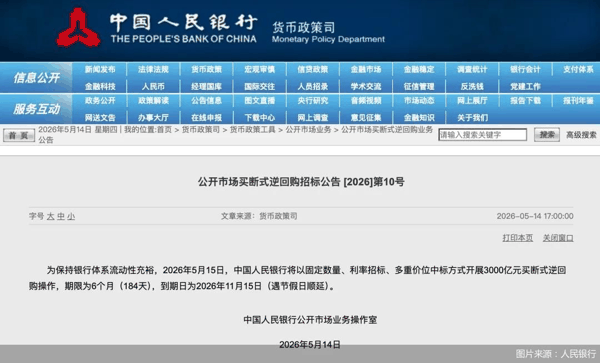The image size is (600, 363).
Task: Click the 音频视频 nav link
Action: coord(366,101)
